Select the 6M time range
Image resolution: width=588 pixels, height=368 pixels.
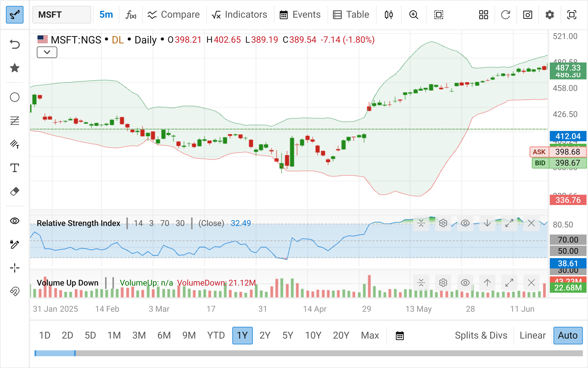(x=164, y=335)
